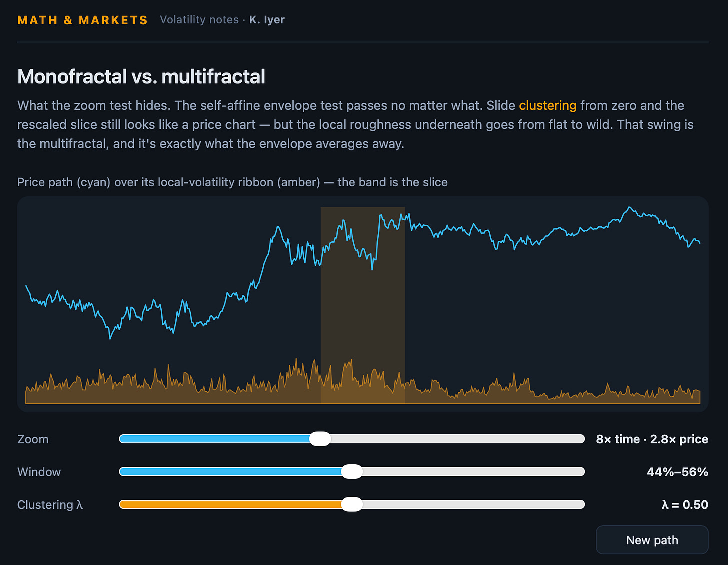Click the unfilled right part of Zoom track

pyautogui.click(x=457, y=439)
